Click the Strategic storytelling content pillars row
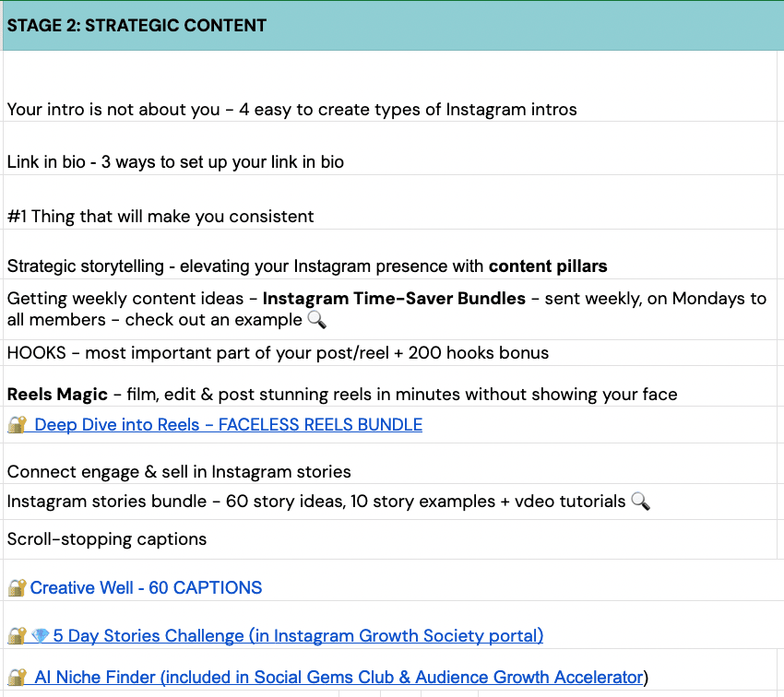The width and height of the screenshot is (784, 697). point(307,266)
